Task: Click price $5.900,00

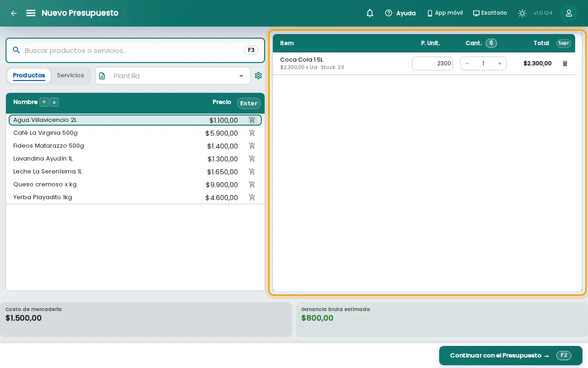Action: coord(221,133)
